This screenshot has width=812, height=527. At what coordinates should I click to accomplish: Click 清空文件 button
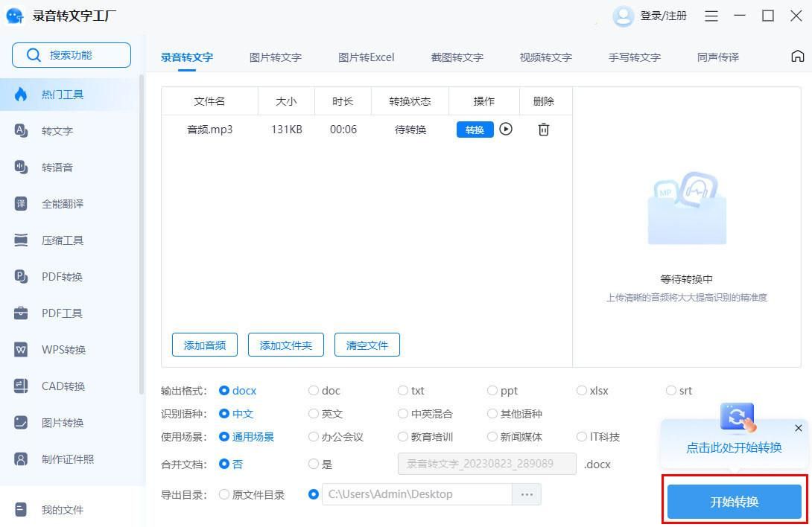point(367,345)
